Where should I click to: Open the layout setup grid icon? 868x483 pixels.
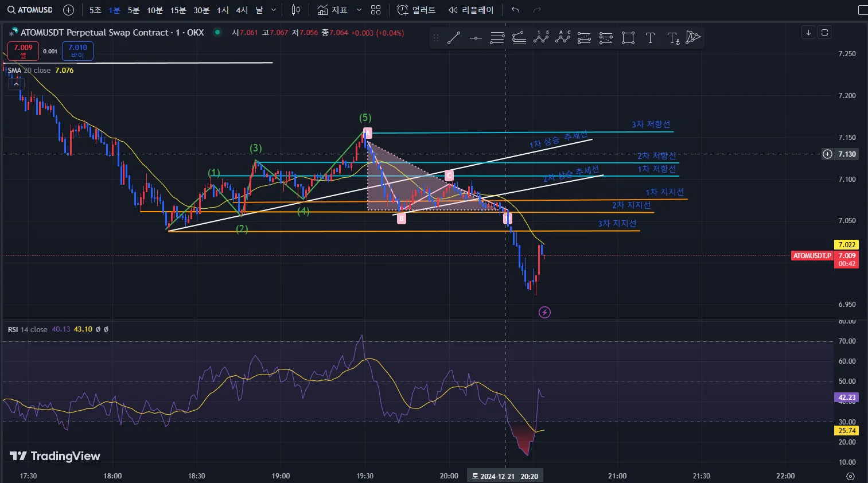pyautogui.click(x=376, y=10)
